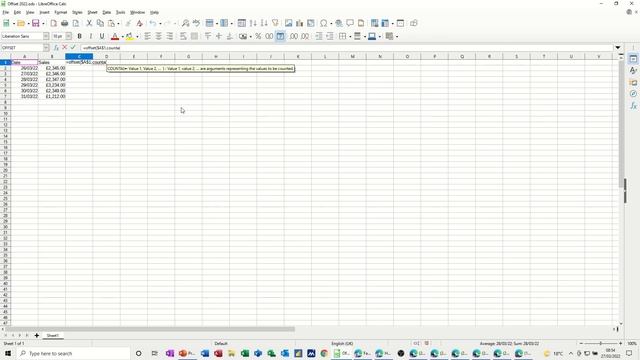640x360 pixels.
Task: Click the Insert Comment icon
Action: (x=350, y=23)
